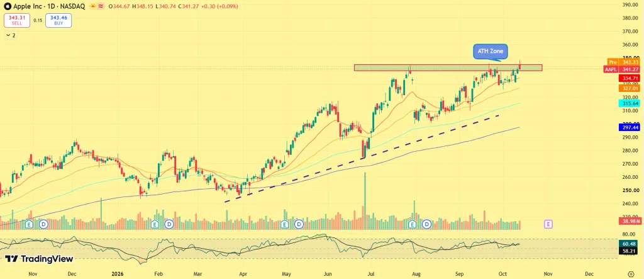The image size is (644, 279).
Task: Click the 370.00 price axis label
Action: pos(630,31)
